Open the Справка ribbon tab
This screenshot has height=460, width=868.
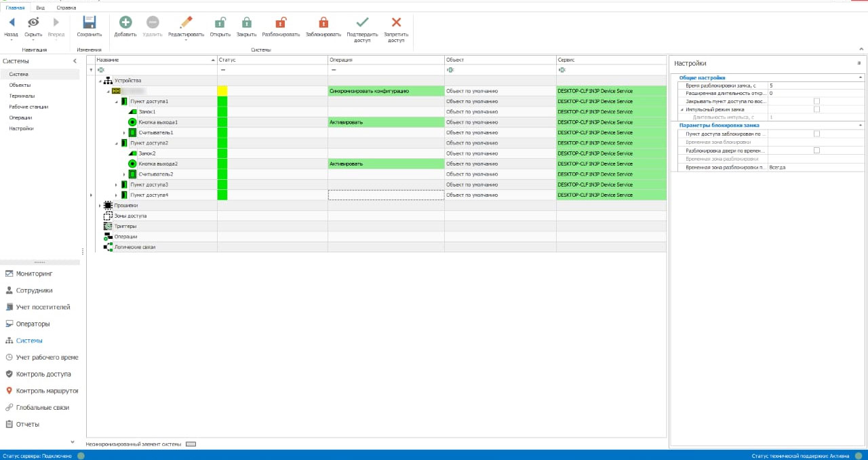coord(66,7)
